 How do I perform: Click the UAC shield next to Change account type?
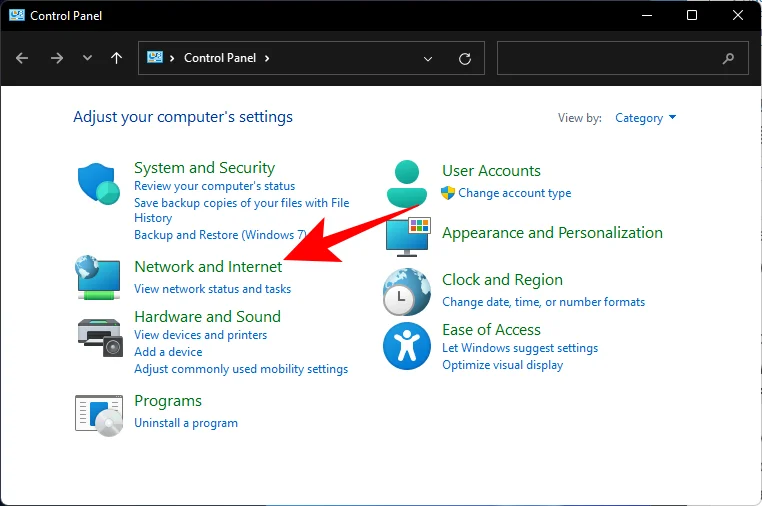(x=448, y=193)
